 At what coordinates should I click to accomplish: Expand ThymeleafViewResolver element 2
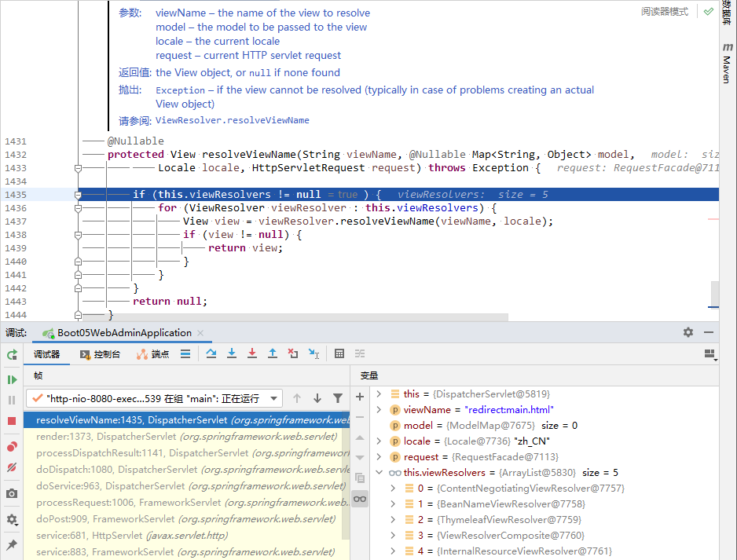pyautogui.click(x=394, y=520)
